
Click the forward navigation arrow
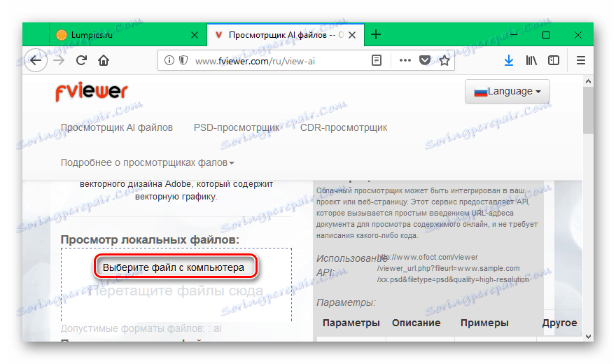[59, 60]
